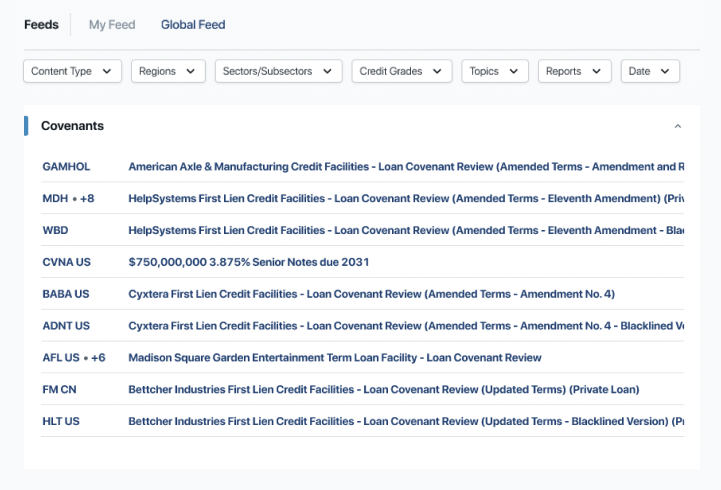Image resolution: width=721 pixels, height=490 pixels.
Task: Click the GAMHOL ticker
Action: pyautogui.click(x=66, y=166)
